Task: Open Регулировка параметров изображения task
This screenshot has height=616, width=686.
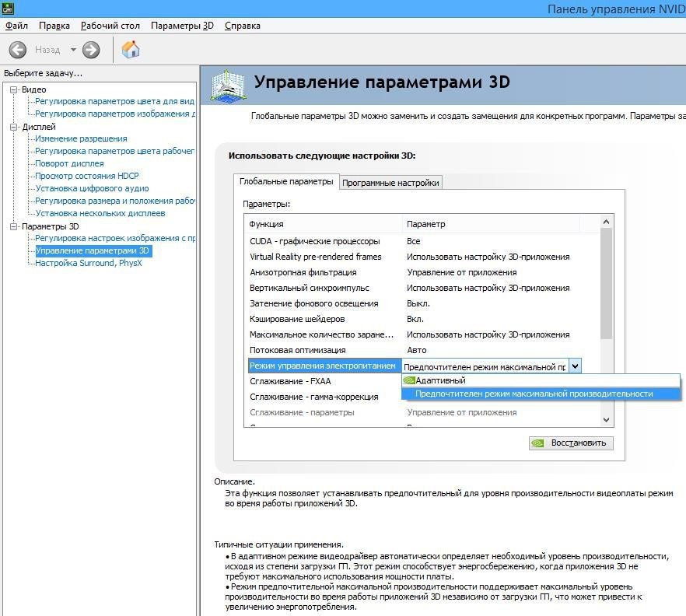Action: [115, 114]
